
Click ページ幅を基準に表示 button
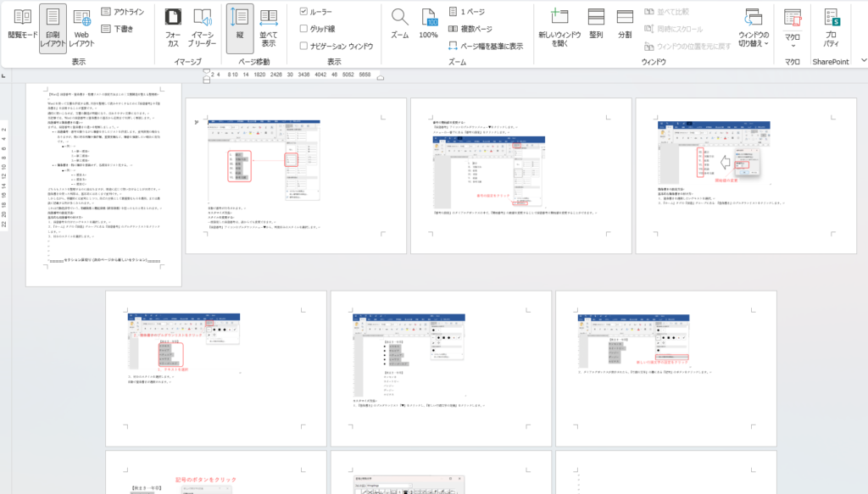click(x=485, y=46)
